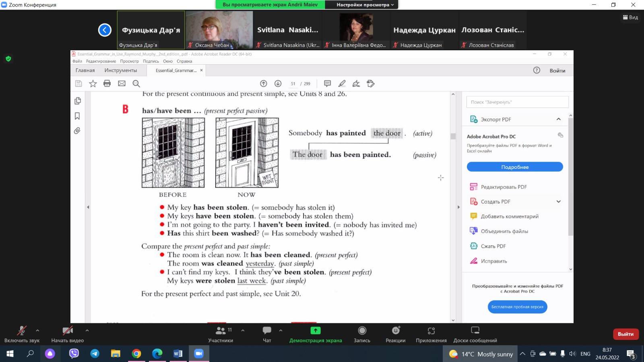
Task: Select Оксана Чебан video thumbnail
Action: [x=219, y=29]
